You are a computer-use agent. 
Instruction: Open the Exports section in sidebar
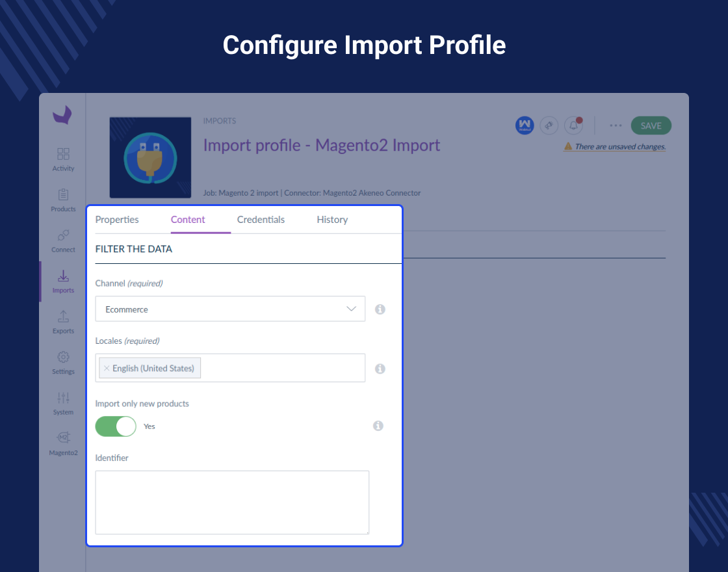(x=63, y=322)
